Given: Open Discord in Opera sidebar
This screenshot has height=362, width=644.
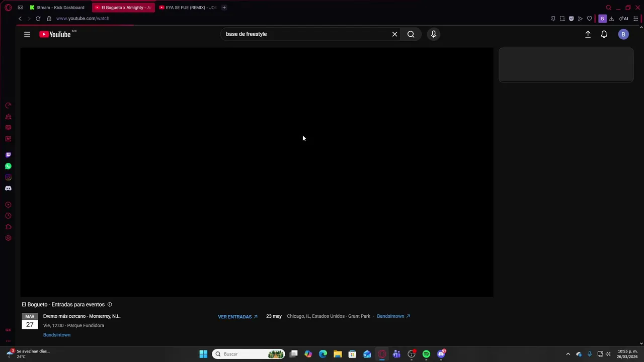Looking at the screenshot, I should [x=8, y=188].
